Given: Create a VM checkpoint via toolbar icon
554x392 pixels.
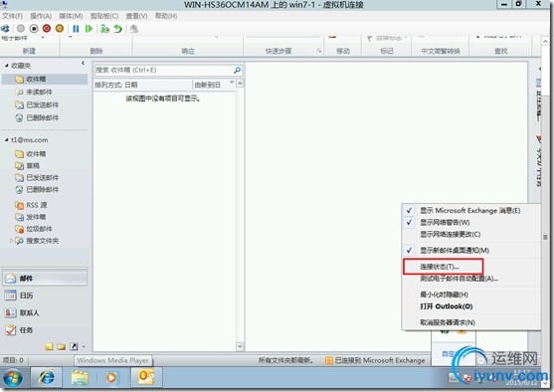Looking at the screenshot, I should pyautogui.click(x=104, y=29).
